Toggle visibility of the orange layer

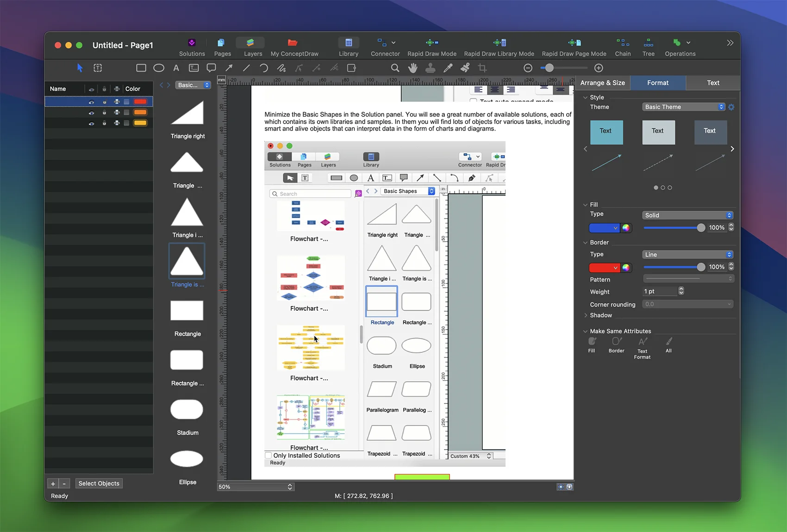click(x=92, y=113)
